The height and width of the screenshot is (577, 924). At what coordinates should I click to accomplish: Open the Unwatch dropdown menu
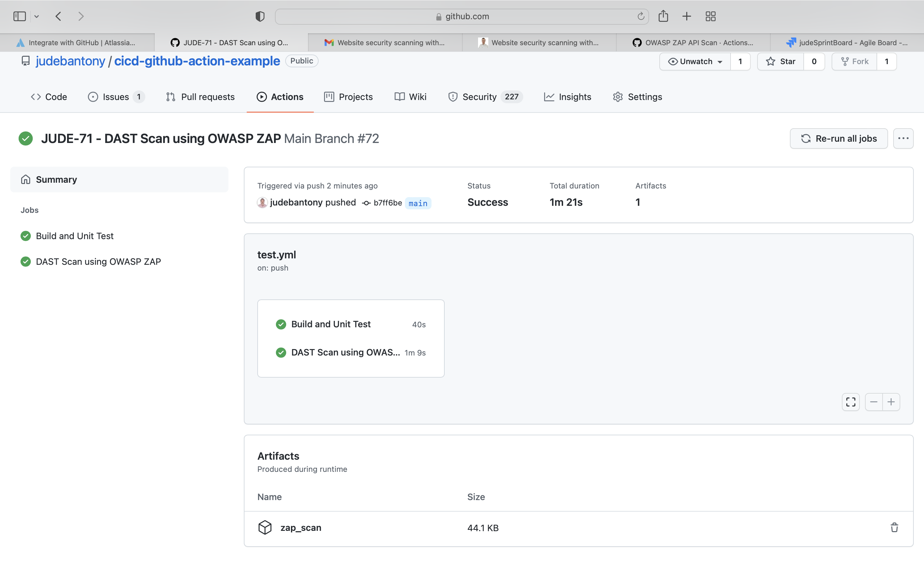(695, 62)
